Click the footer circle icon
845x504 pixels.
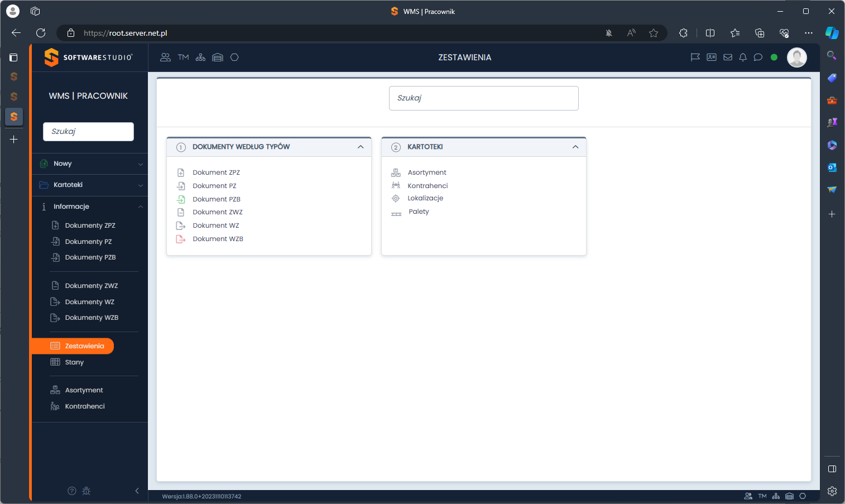803,496
